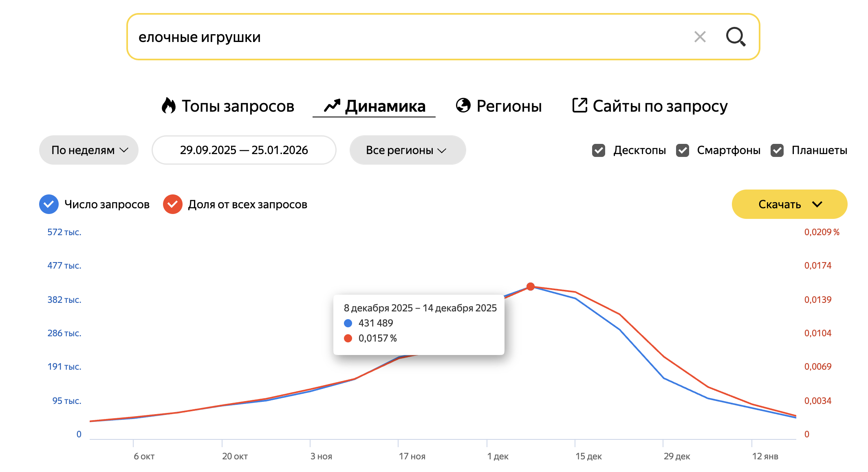Uncheck the Смартфоны checkbox
868x472 pixels.
(682, 150)
